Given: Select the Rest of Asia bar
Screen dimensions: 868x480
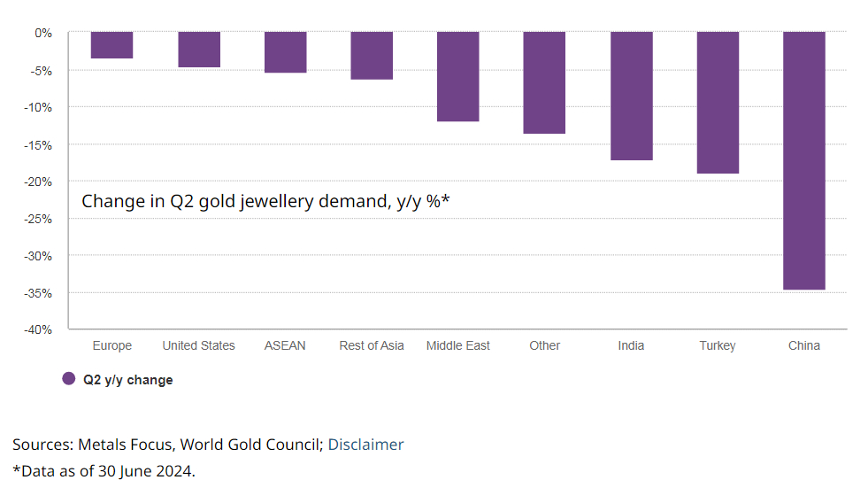Looking at the screenshot, I should [x=372, y=56].
